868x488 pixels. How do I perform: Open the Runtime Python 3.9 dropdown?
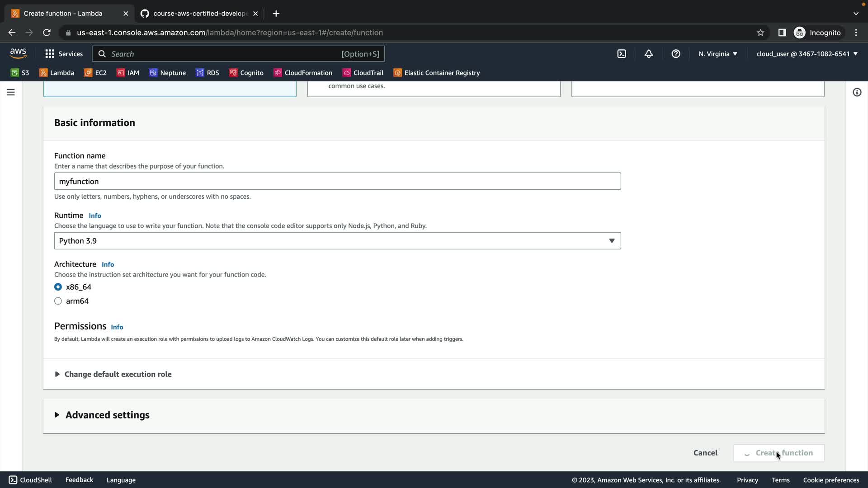[x=337, y=241]
